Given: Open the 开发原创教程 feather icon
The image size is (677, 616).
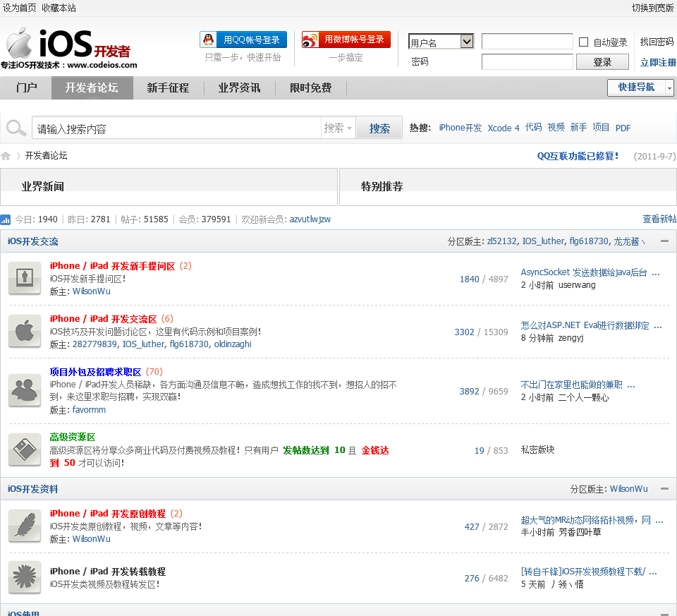Looking at the screenshot, I should point(25,526).
